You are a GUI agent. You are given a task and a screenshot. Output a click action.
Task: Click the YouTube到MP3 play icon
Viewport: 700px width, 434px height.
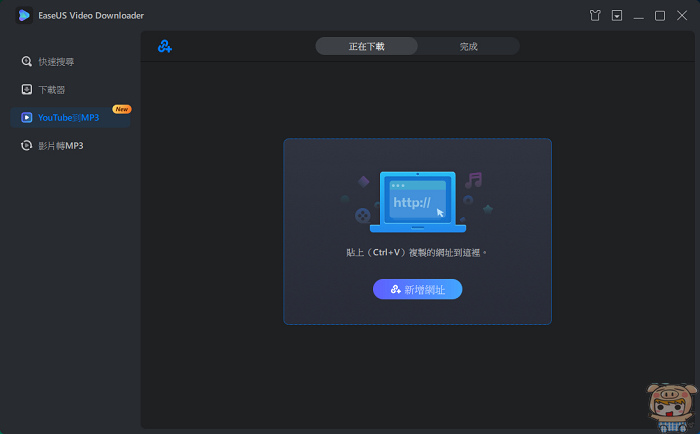point(27,118)
